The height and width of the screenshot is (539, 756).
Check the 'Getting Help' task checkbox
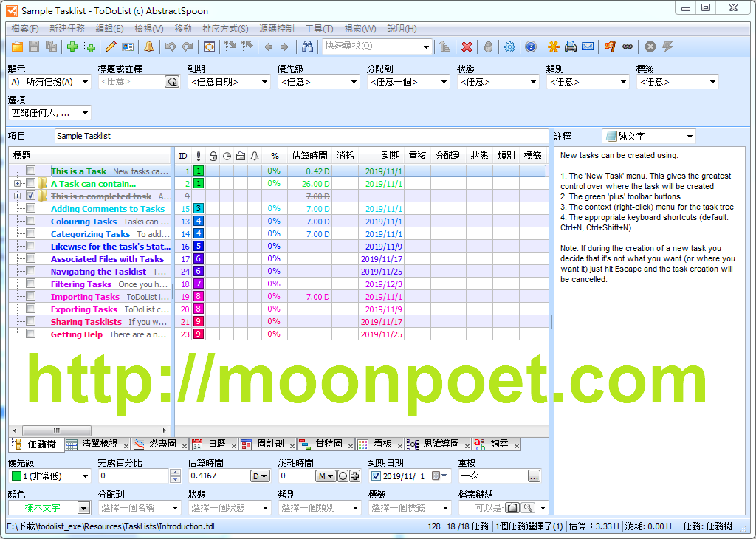[31, 334]
